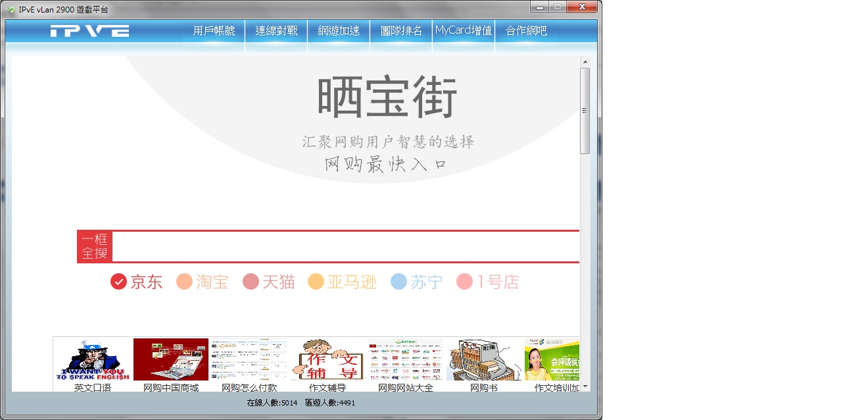Select the 亚马逊 search option
868x420 pixels.
tap(342, 282)
